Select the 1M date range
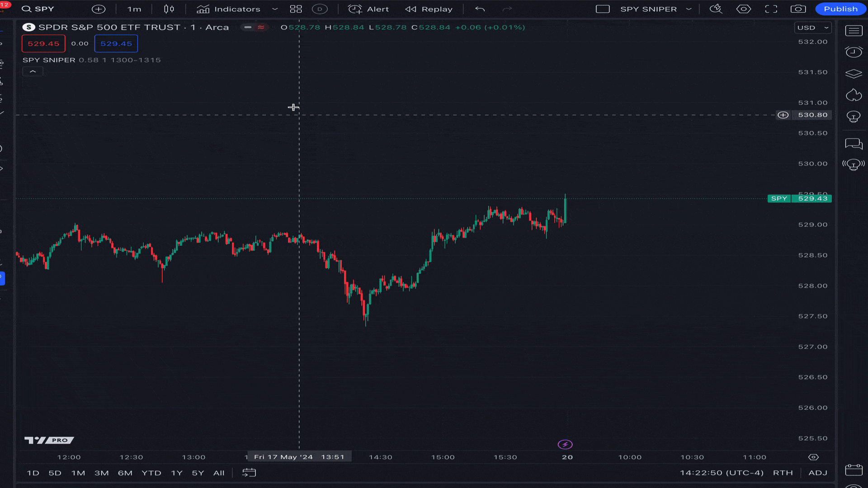868x488 pixels. pos(78,473)
